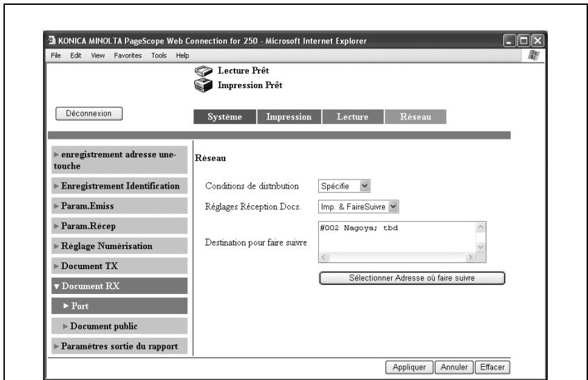Expand Param.Emiss section
This screenshot has width=588, height=380.
point(119,206)
